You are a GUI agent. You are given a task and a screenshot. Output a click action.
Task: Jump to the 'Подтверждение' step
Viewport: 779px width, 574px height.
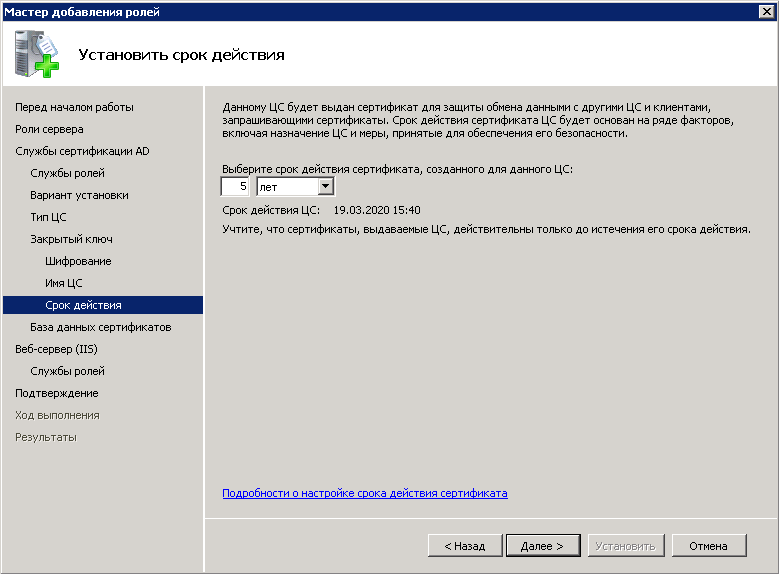[56, 393]
